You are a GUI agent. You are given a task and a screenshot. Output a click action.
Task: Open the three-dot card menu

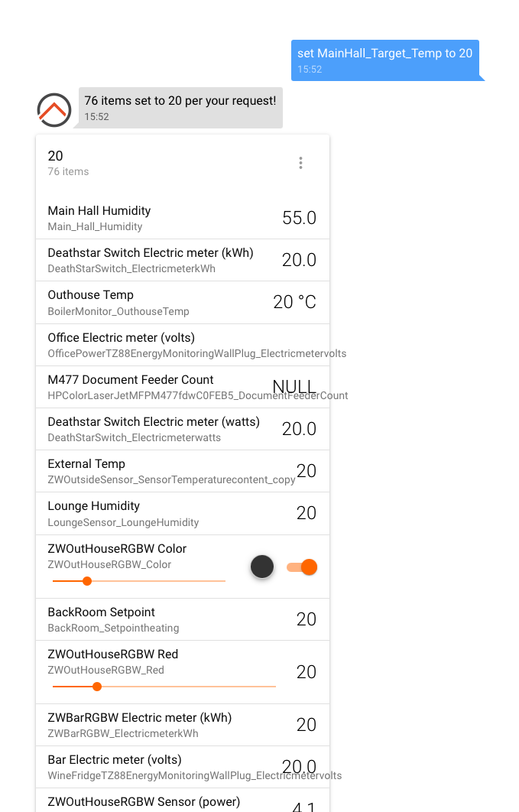coord(300,163)
